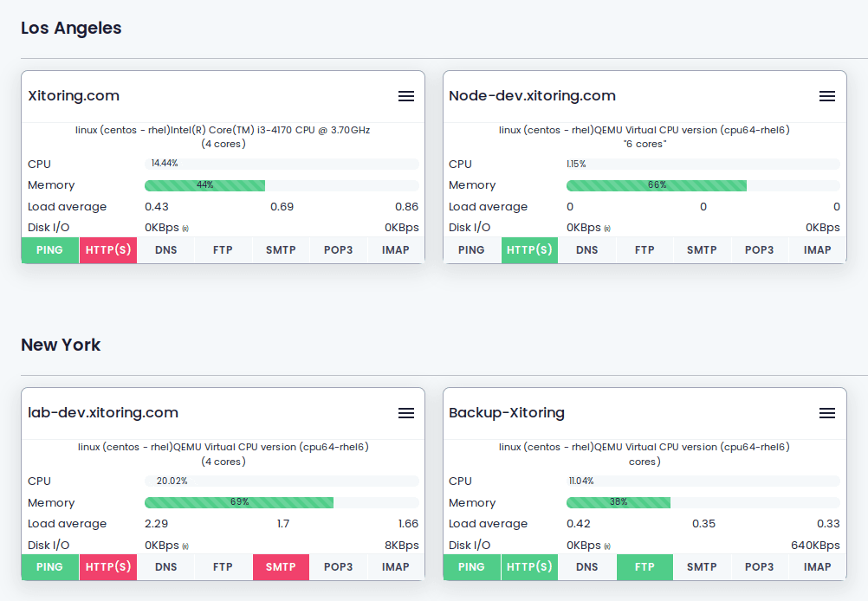Select green HTTP(S) check on Node-dev card

click(x=529, y=250)
